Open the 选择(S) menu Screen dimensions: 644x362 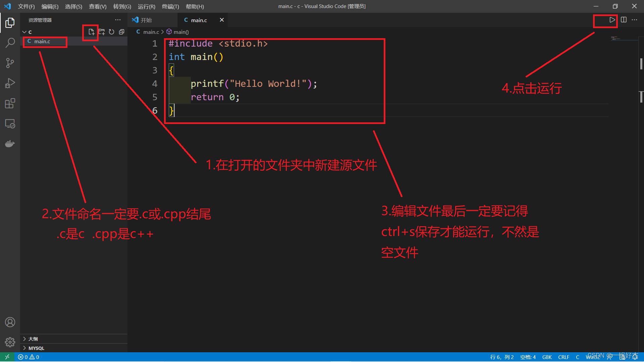(x=73, y=6)
